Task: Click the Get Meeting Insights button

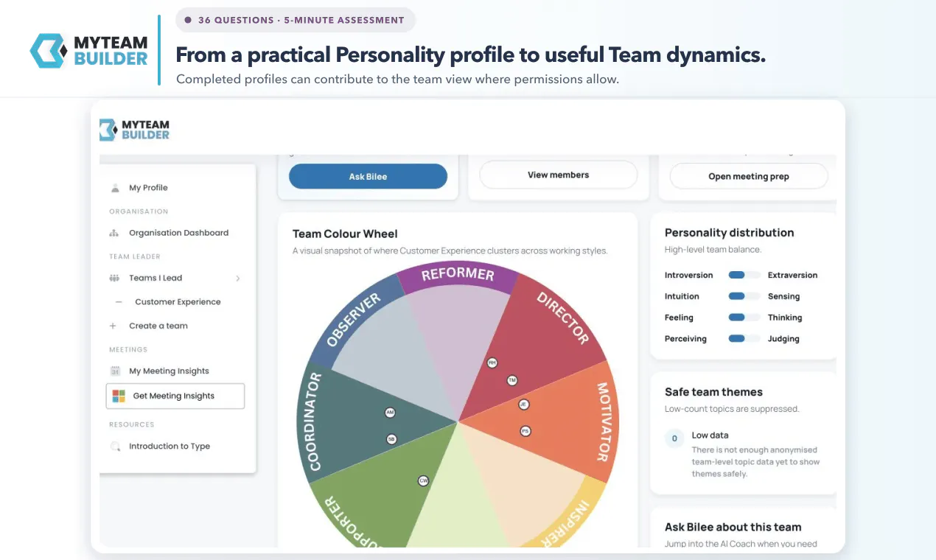Action: coord(175,396)
